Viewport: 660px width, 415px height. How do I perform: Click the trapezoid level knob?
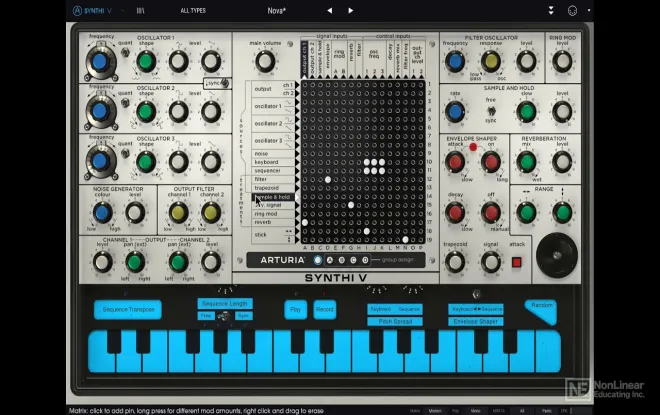click(455, 262)
